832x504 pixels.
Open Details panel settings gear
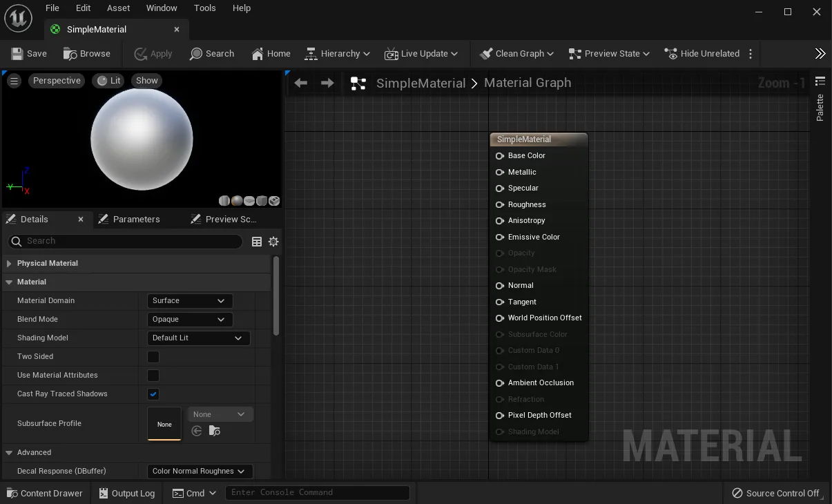pyautogui.click(x=273, y=242)
